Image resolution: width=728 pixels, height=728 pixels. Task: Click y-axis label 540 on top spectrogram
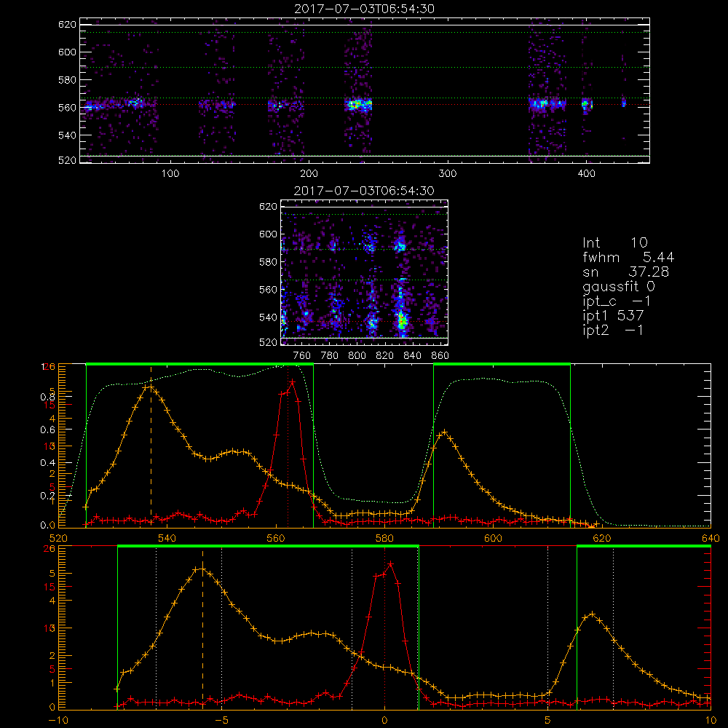coord(67,135)
